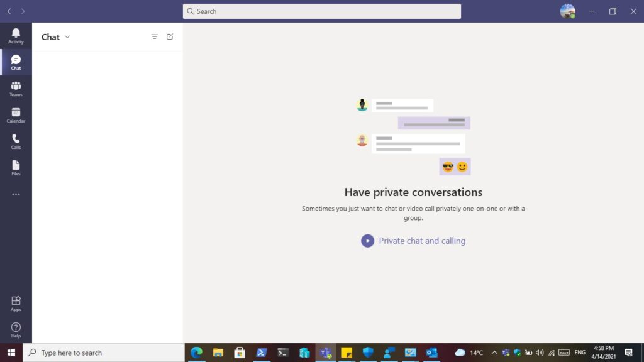
Task: Go forward using the forward arrow
Action: pyautogui.click(x=23, y=11)
